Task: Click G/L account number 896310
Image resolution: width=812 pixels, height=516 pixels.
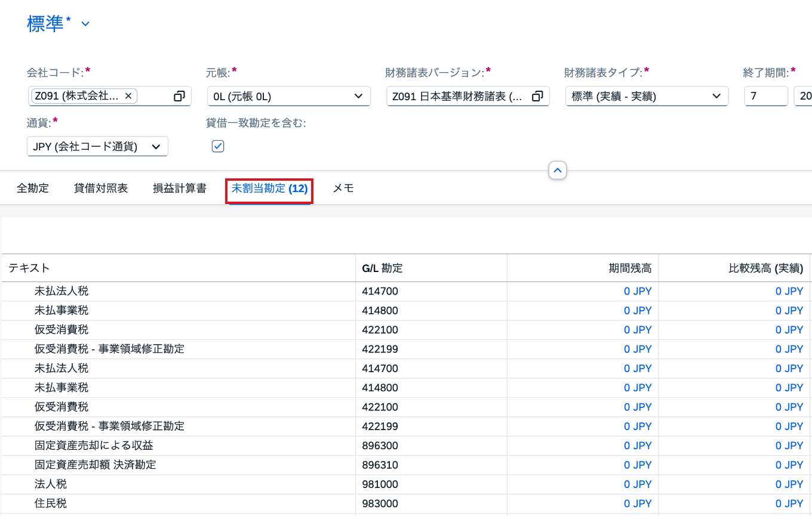Action: pyautogui.click(x=380, y=465)
